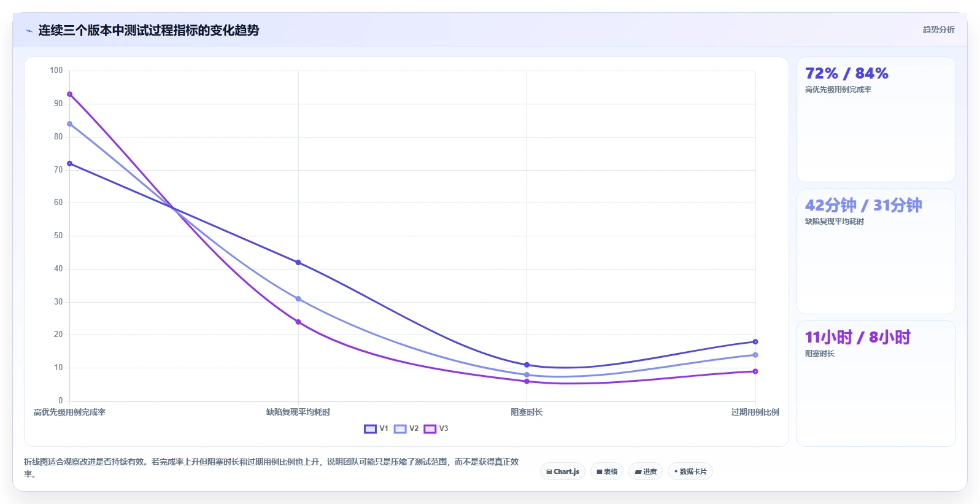This screenshot has height=504, width=980.
Task: Toggle the V1 legend swatch
Action: (x=370, y=429)
